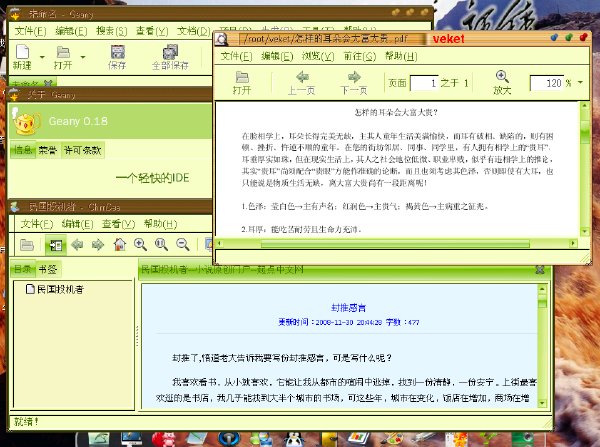Click the Home icon in ChmSee toolbar
The height and width of the screenshot is (447, 600).
pyautogui.click(x=120, y=244)
